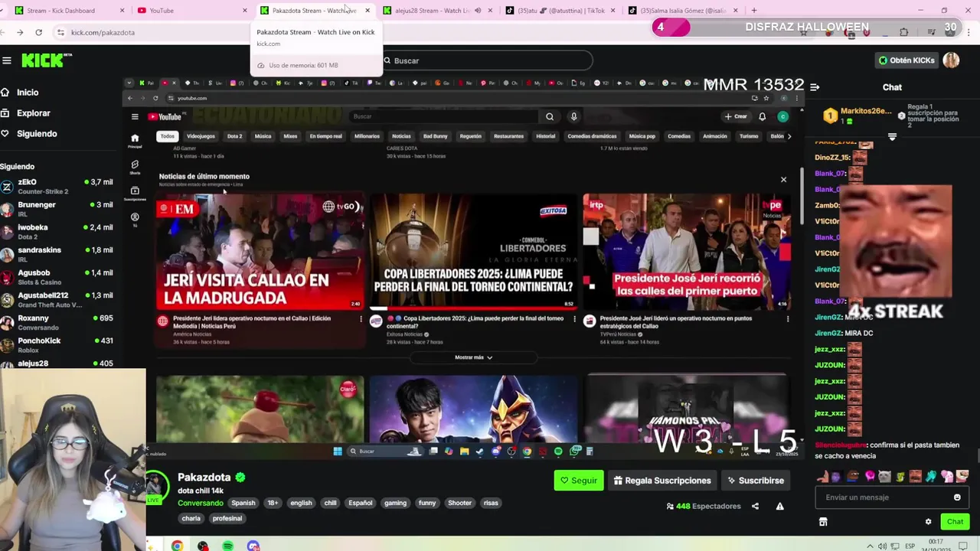Click the Obtén KICKs button
Screen dimensions: 980x551
click(906, 60)
